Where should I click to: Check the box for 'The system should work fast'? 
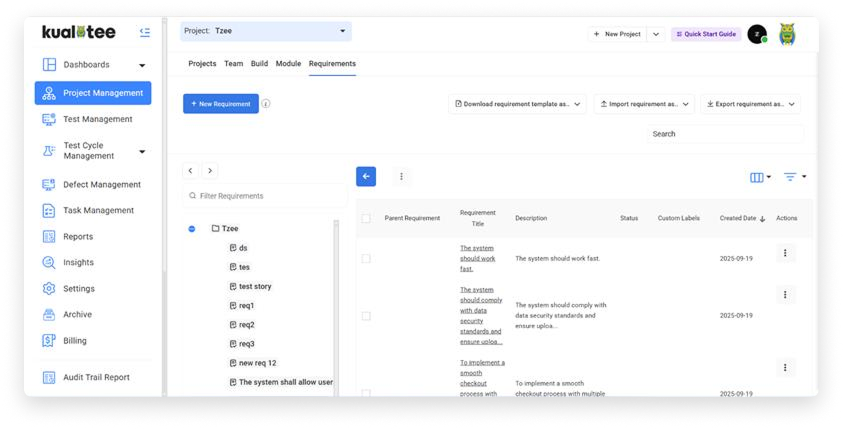coord(366,258)
